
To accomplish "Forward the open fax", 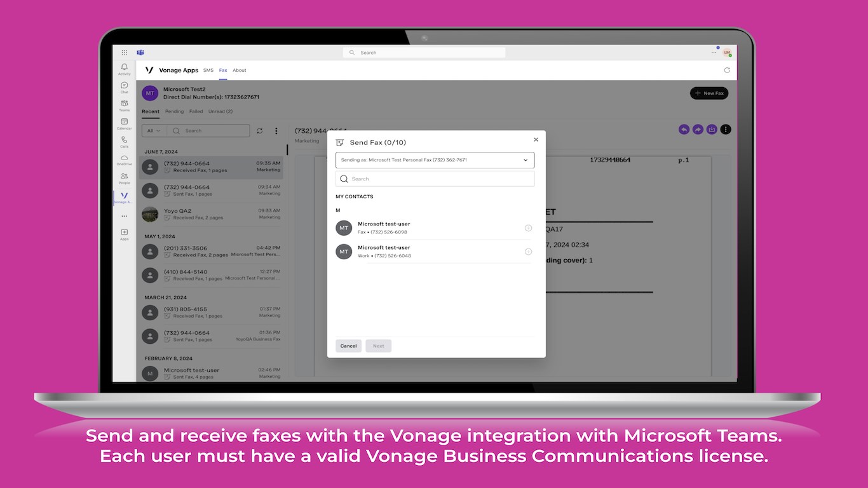I will click(x=698, y=129).
